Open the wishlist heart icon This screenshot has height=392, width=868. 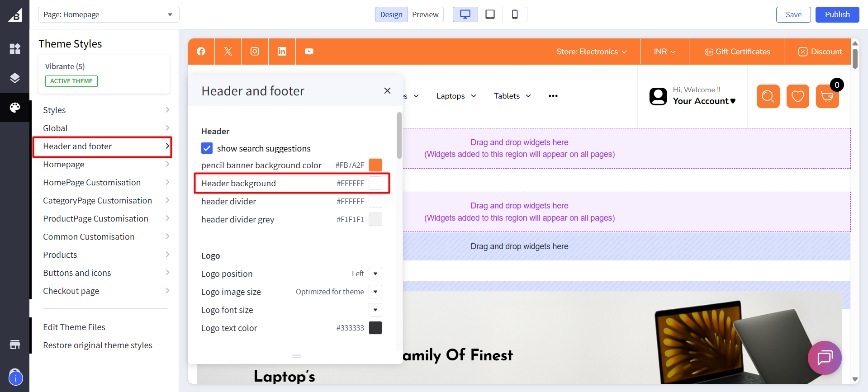pyautogui.click(x=798, y=96)
